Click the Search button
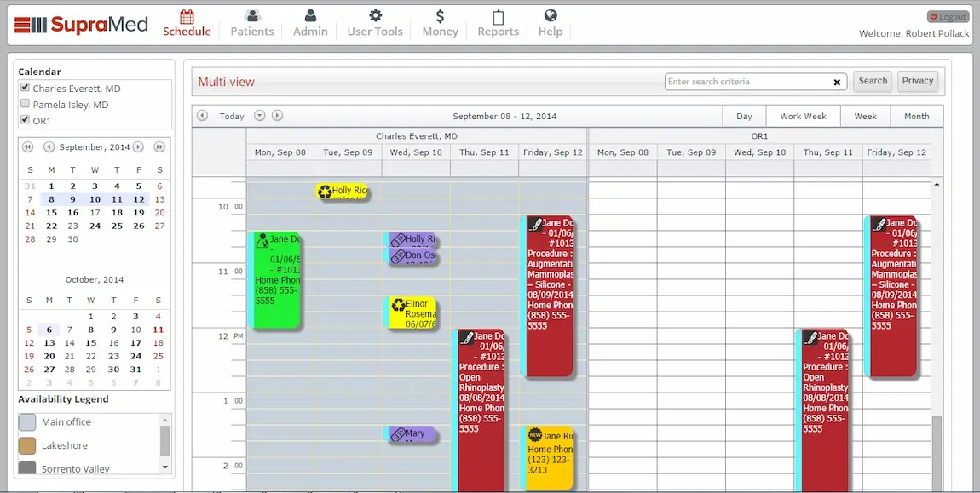The height and width of the screenshot is (493, 980). coord(872,80)
